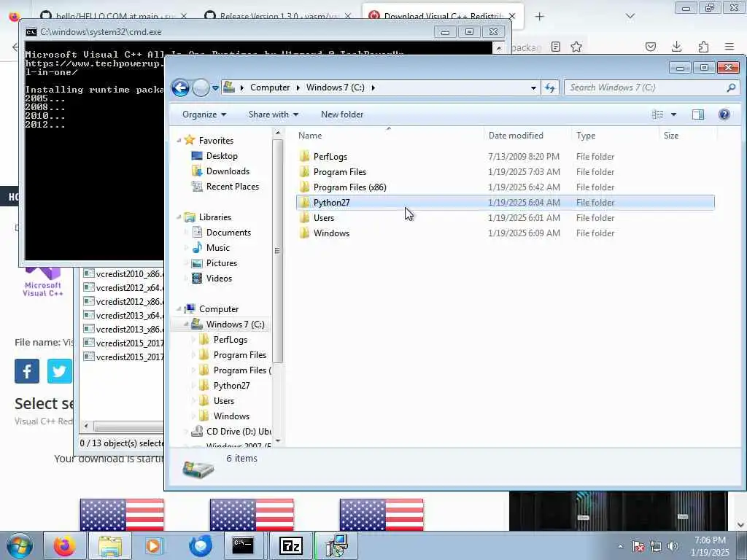Viewport: 747px width, 560px height.
Task: Sort files by Name column
Action: [x=389, y=136]
